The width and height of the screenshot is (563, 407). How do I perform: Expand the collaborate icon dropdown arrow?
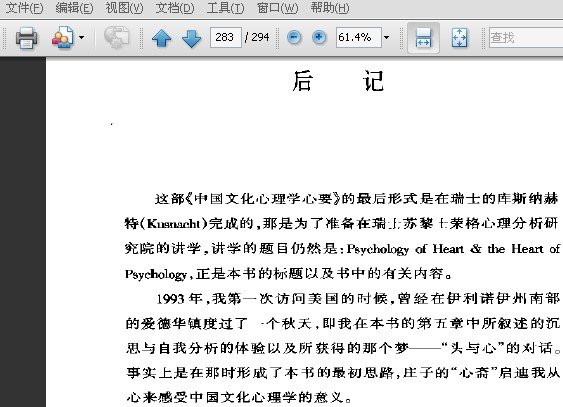(x=82, y=37)
